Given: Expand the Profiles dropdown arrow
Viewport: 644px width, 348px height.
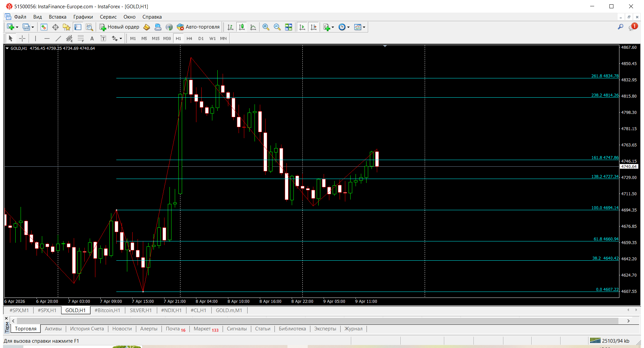Looking at the screenshot, I should click(x=33, y=28).
